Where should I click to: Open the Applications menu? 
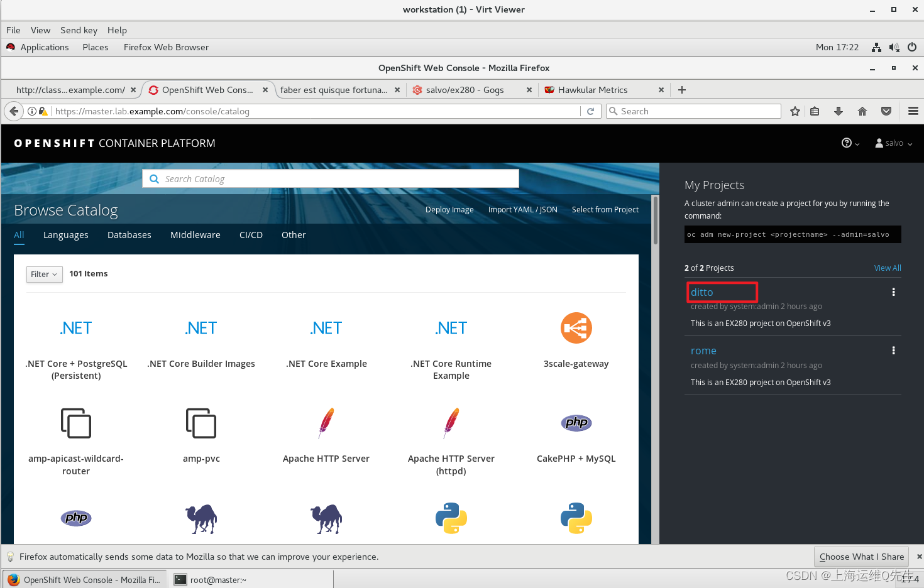tap(44, 47)
